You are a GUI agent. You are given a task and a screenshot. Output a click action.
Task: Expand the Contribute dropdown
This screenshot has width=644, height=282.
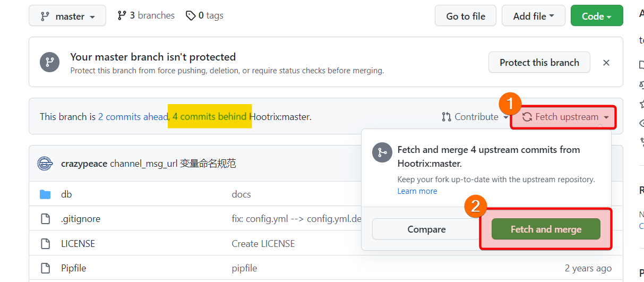[x=475, y=117]
